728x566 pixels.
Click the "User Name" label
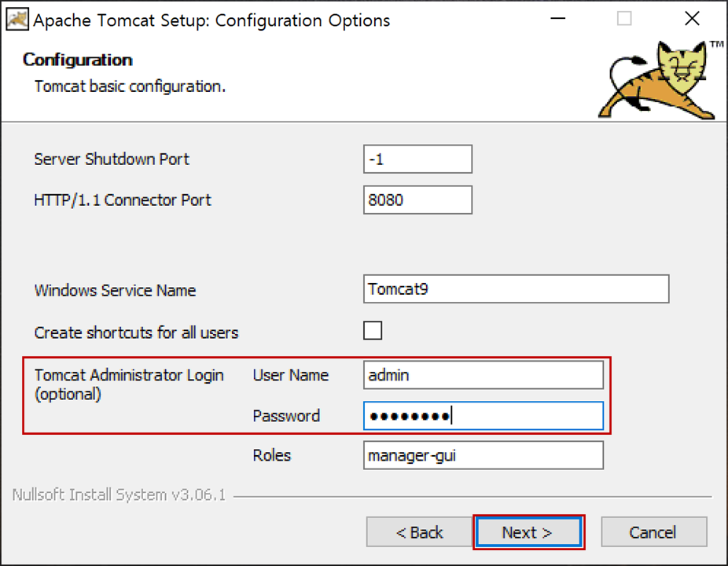291,375
